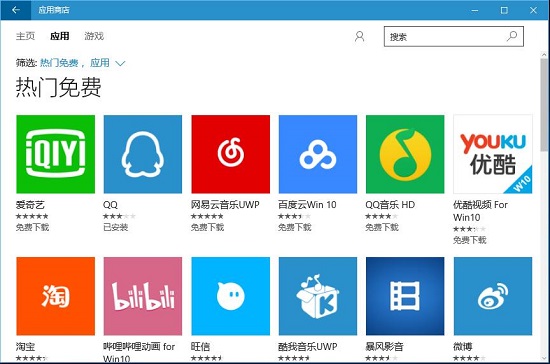
Task: Click the star rating under 爱奇艺
Action: pos(32,216)
